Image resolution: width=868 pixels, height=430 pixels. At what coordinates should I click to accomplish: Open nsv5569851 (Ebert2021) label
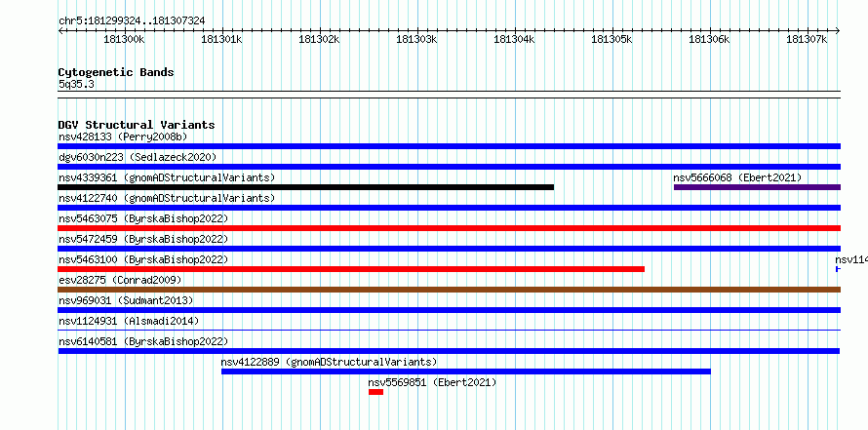pyautogui.click(x=432, y=382)
